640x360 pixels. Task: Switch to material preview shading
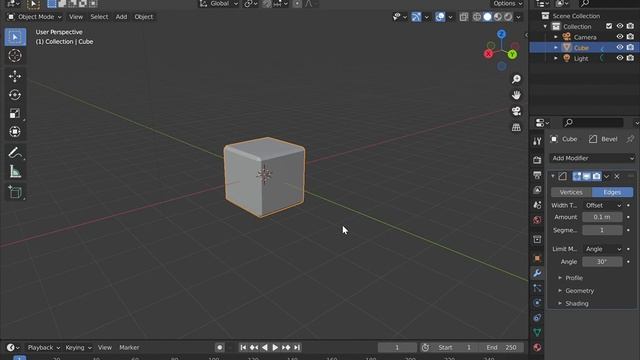(x=498, y=17)
